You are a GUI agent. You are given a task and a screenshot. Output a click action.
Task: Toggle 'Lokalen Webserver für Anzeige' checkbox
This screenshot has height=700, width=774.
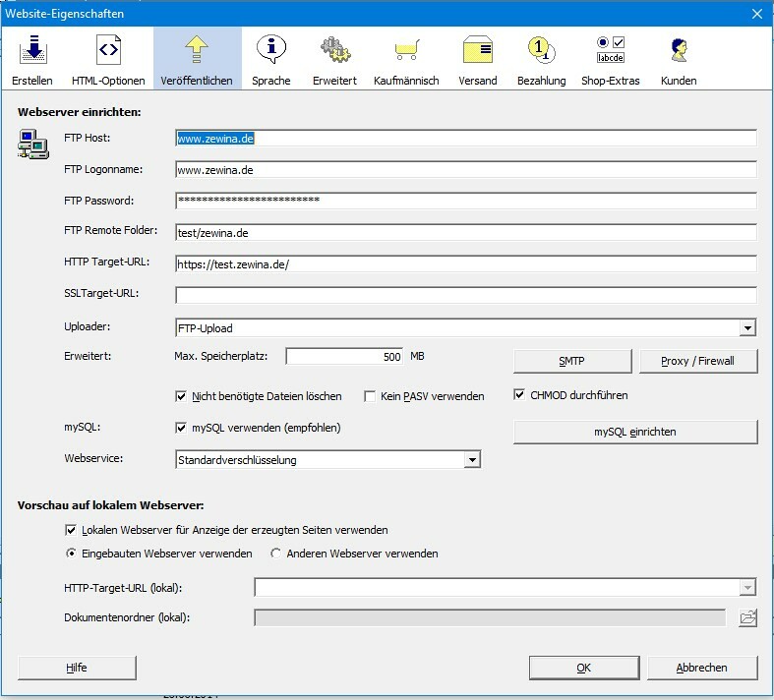(71, 530)
